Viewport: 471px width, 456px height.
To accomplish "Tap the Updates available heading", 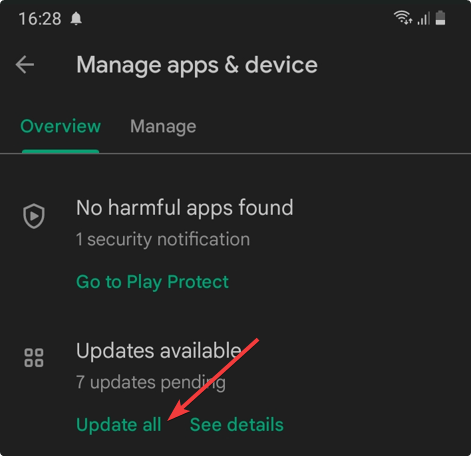I will tap(159, 351).
